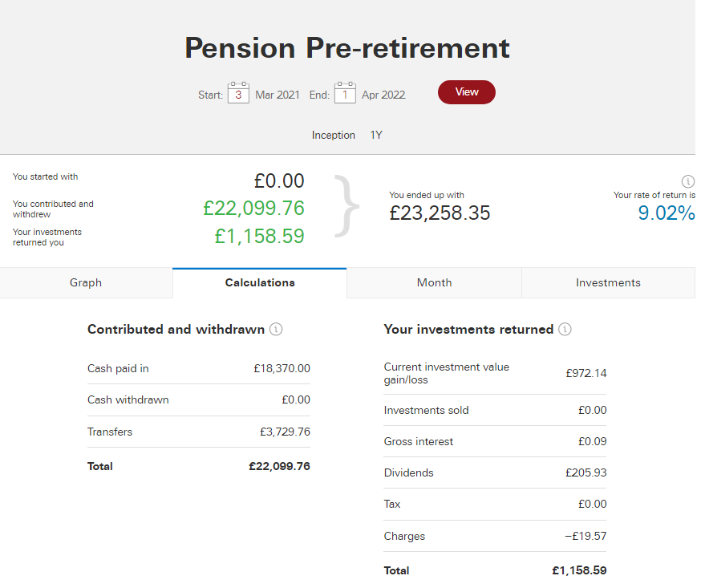Click the Charges row
The height and width of the screenshot is (588, 701).
(x=495, y=536)
